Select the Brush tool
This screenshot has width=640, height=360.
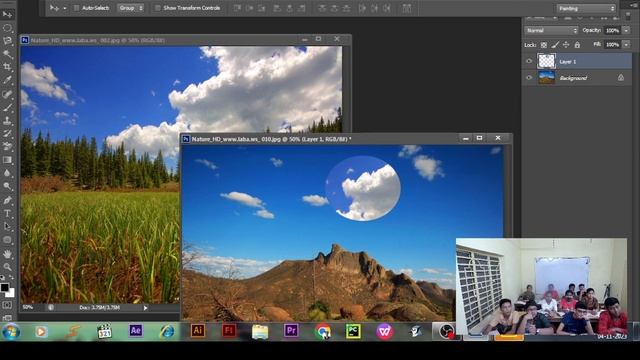7,107
